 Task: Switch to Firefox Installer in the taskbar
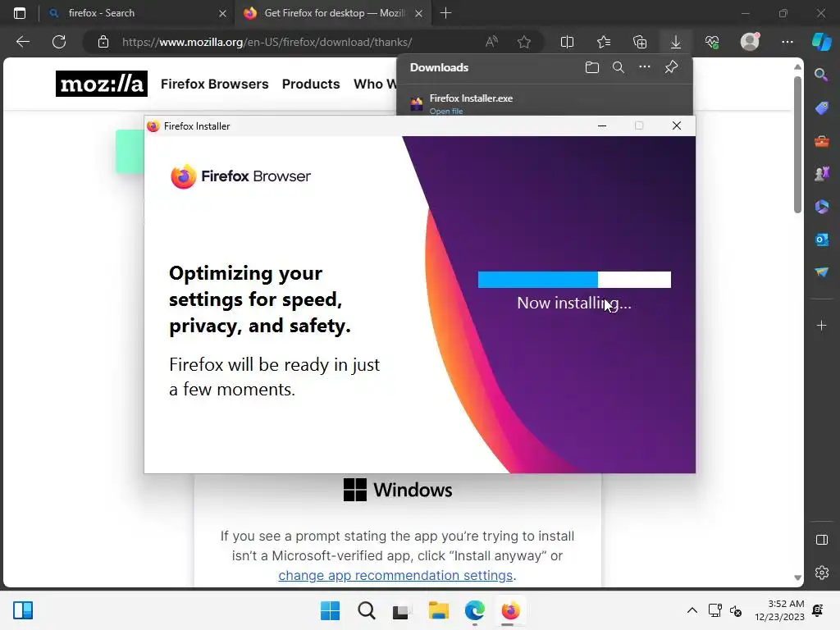[510, 610]
